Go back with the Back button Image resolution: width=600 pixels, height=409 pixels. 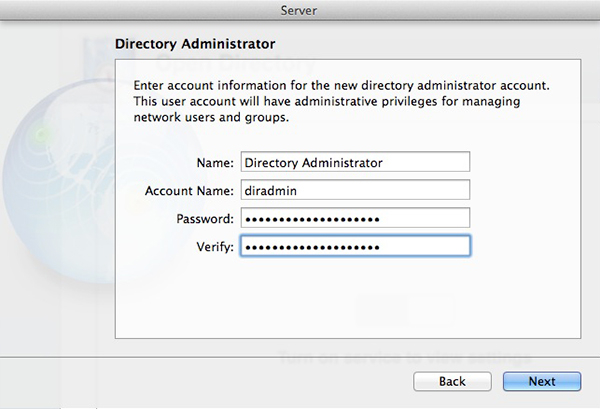click(452, 381)
